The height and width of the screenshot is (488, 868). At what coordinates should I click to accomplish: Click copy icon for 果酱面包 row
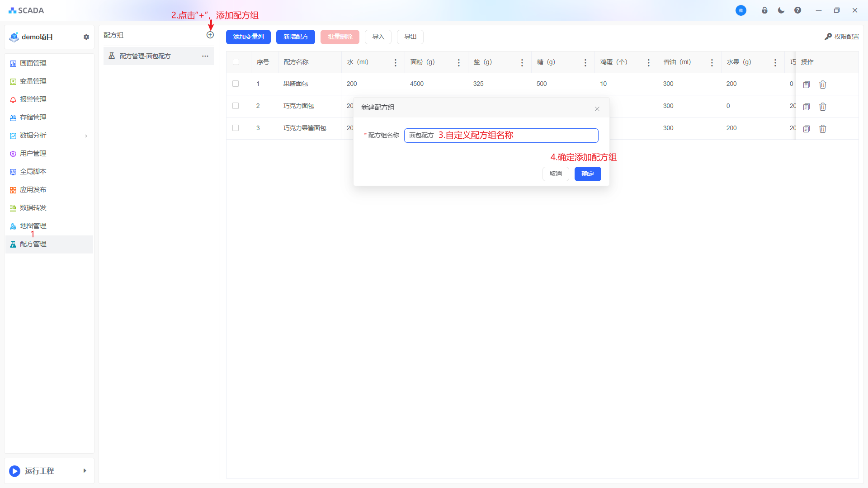coord(806,84)
